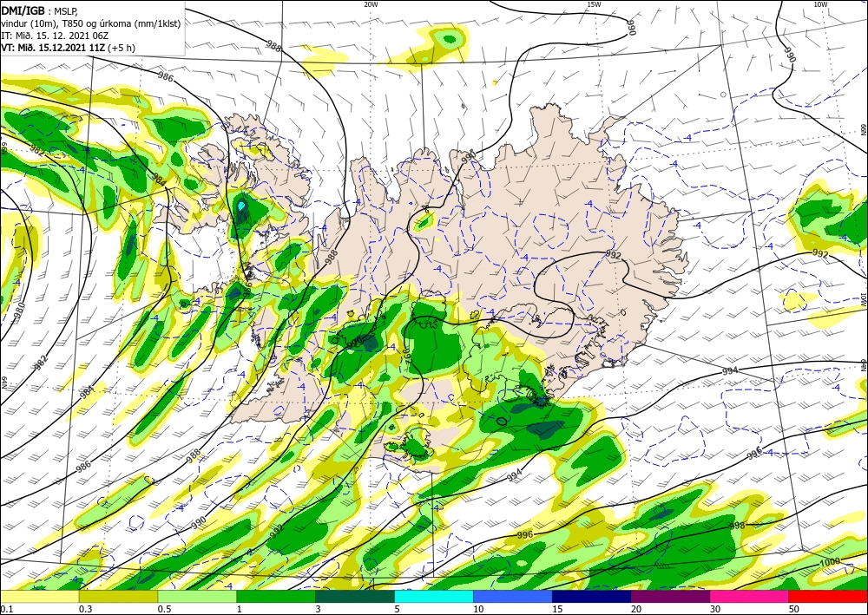Click the red 50 mm legend segment

(828, 597)
